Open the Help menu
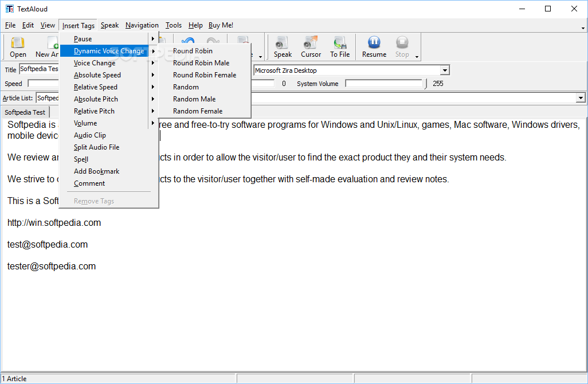This screenshot has width=588, height=384. click(195, 25)
